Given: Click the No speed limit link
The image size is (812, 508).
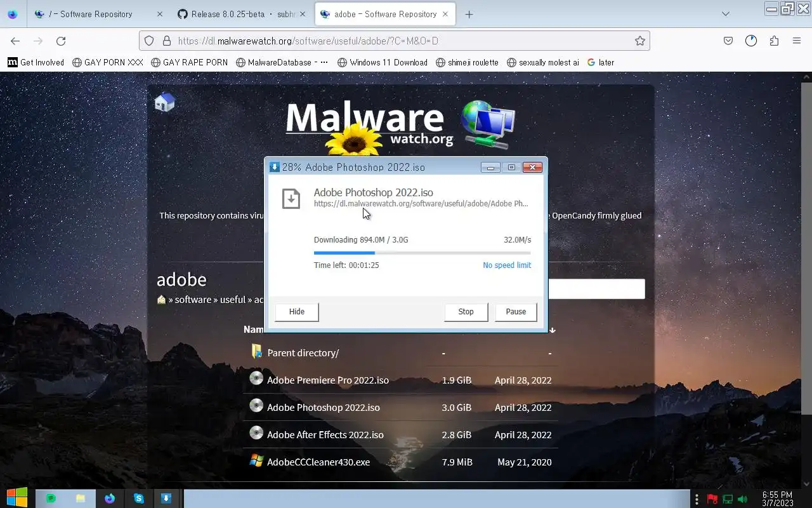Looking at the screenshot, I should click(507, 265).
